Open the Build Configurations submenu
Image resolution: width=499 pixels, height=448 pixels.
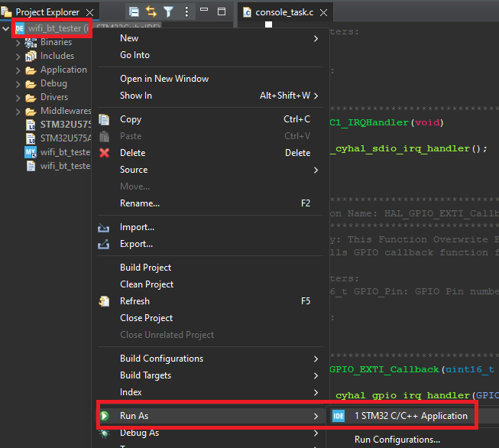click(210, 359)
